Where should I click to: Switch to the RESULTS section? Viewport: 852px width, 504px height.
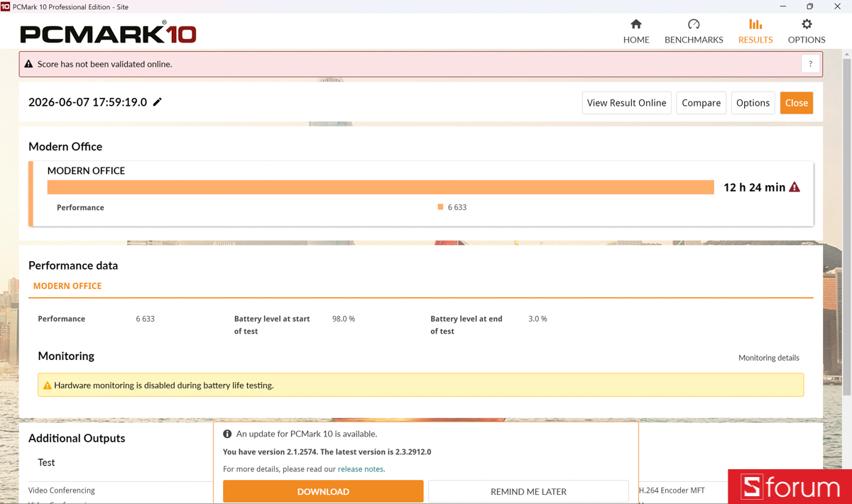pyautogui.click(x=755, y=31)
